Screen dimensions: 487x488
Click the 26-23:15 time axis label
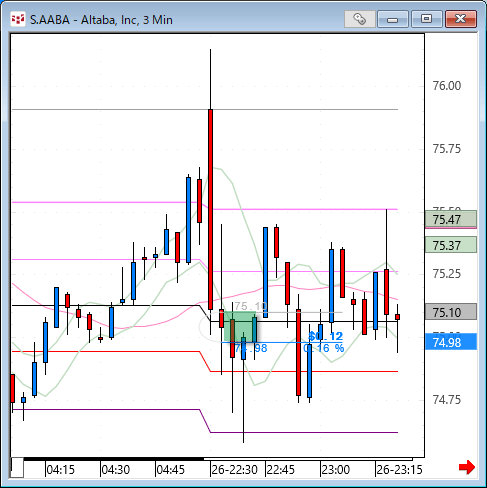399,470
